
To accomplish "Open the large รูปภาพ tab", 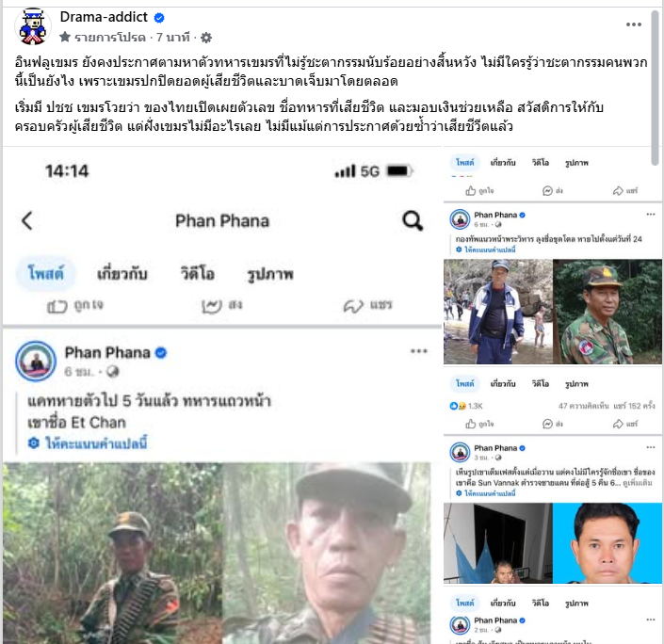I will tap(270, 274).
